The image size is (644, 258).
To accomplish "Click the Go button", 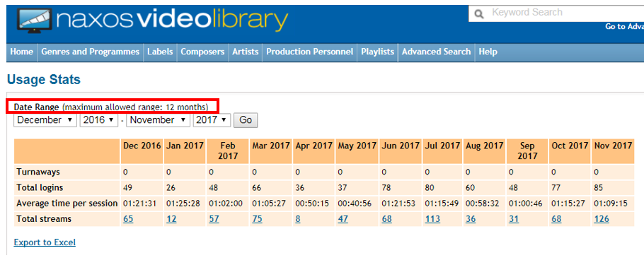I will coord(246,121).
